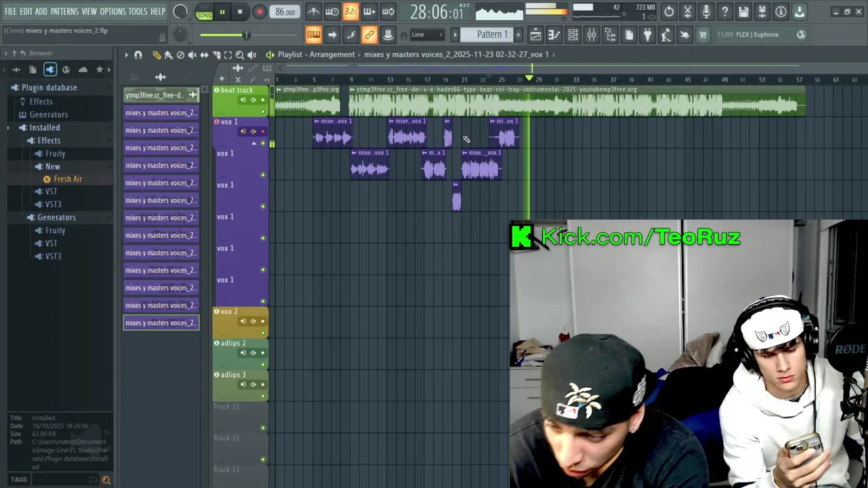
Task: Open the TOOLS menu
Action: pyautogui.click(x=138, y=12)
